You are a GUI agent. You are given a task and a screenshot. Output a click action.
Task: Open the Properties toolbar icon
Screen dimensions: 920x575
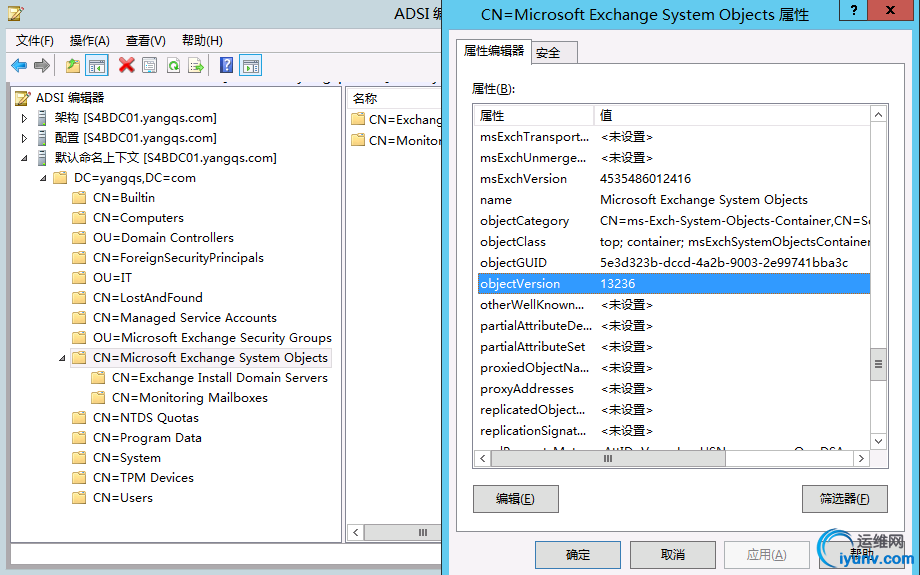(x=150, y=65)
